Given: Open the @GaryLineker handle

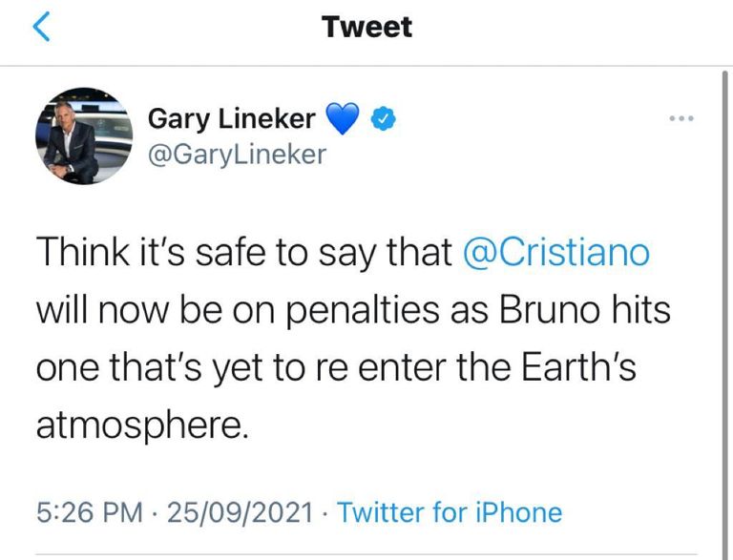Looking at the screenshot, I should (x=237, y=154).
